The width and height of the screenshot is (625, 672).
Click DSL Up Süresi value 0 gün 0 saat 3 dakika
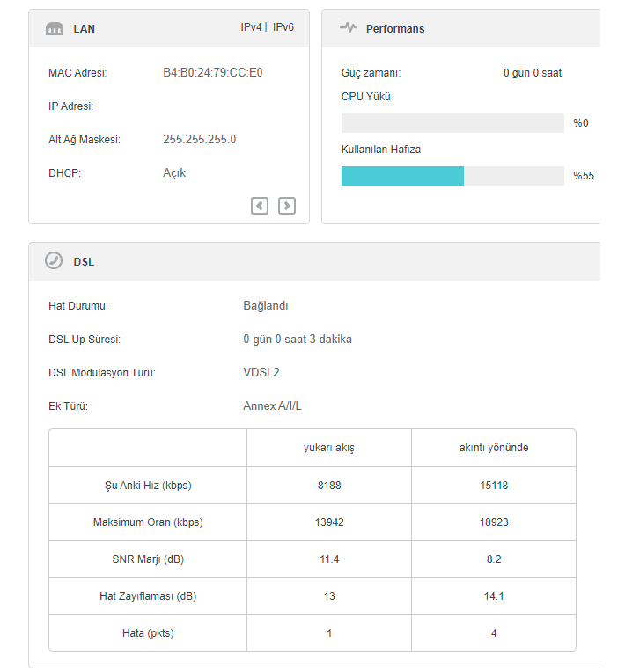pos(298,339)
